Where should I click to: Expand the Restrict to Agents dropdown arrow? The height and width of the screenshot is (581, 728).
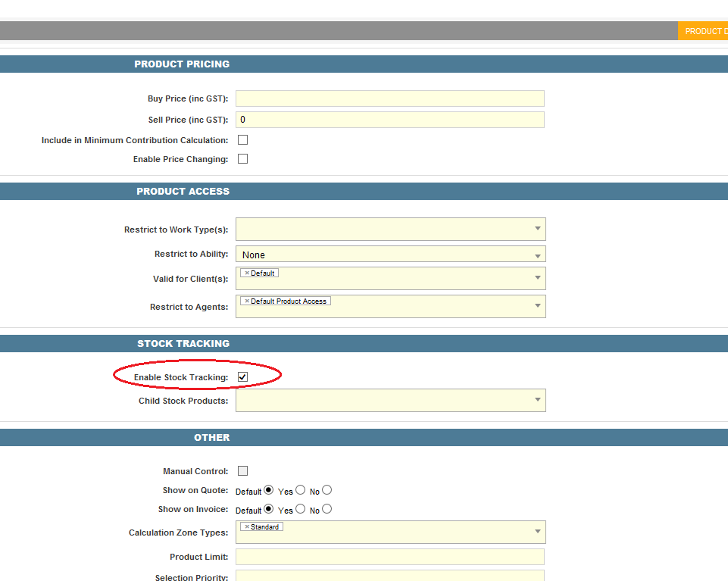537,306
